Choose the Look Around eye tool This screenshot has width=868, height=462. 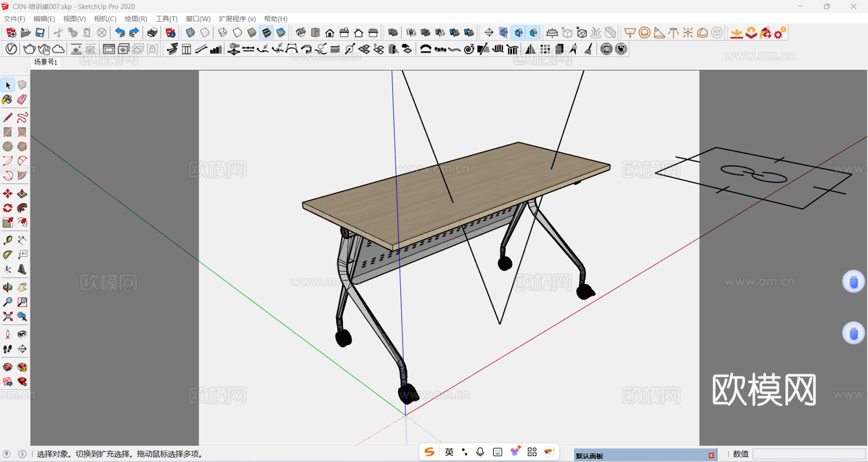pos(22,334)
